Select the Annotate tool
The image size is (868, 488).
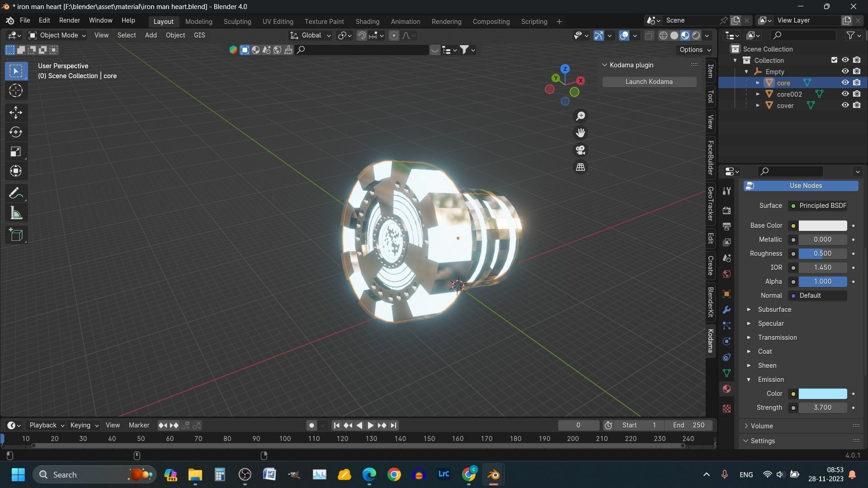(x=16, y=193)
